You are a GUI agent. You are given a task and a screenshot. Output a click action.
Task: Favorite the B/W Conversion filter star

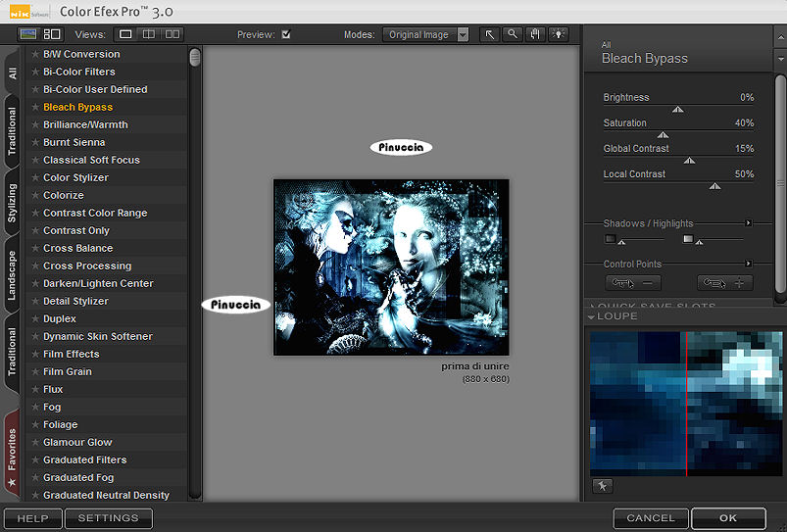point(35,54)
